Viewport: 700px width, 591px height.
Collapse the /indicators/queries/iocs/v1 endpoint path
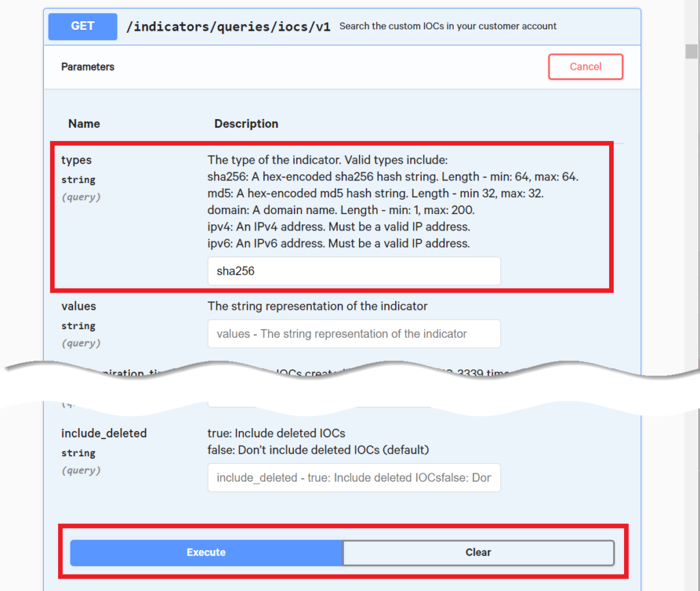click(228, 27)
